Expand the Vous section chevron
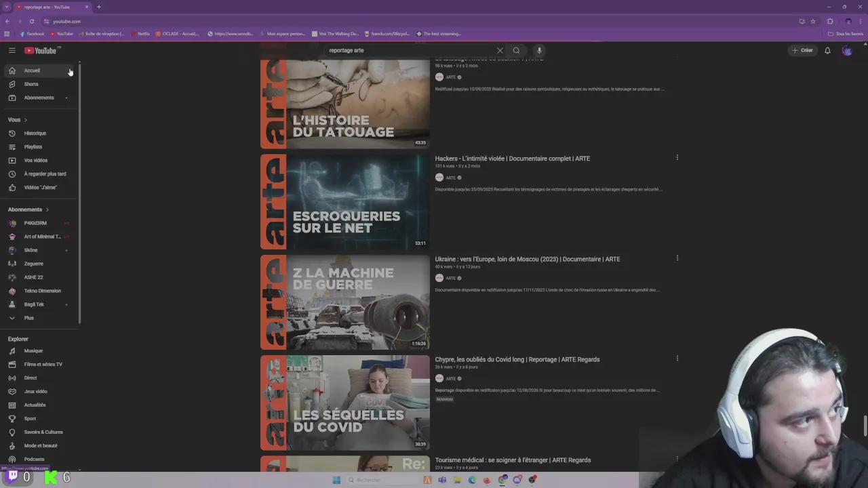Image resolution: width=868 pixels, height=488 pixels. point(25,120)
